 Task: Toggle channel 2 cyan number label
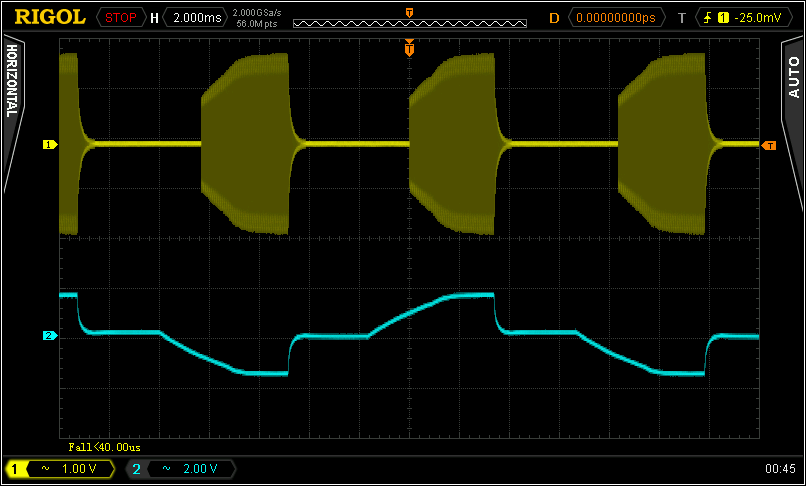[x=136, y=469]
